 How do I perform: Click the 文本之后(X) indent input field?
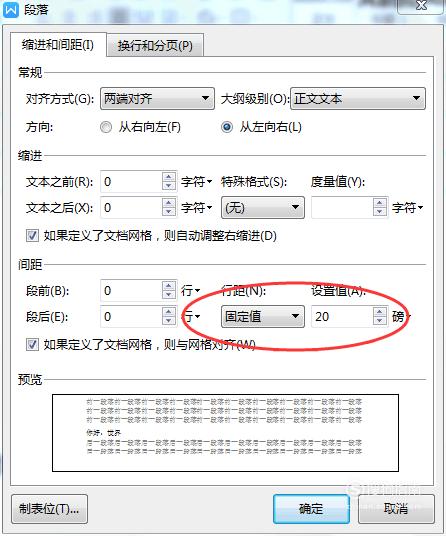[131, 207]
